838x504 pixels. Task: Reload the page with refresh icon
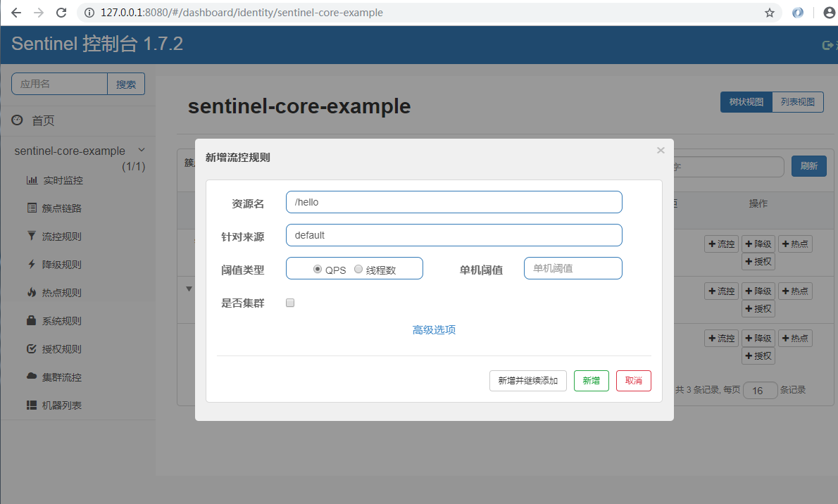point(61,12)
